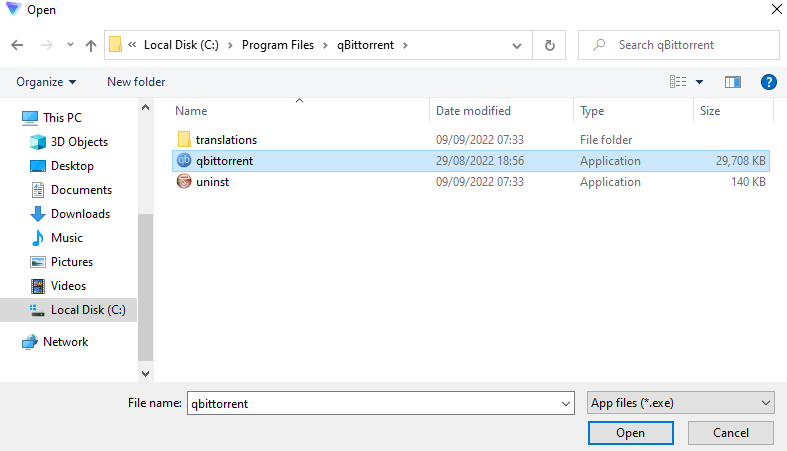Select the translations folder

(x=226, y=139)
